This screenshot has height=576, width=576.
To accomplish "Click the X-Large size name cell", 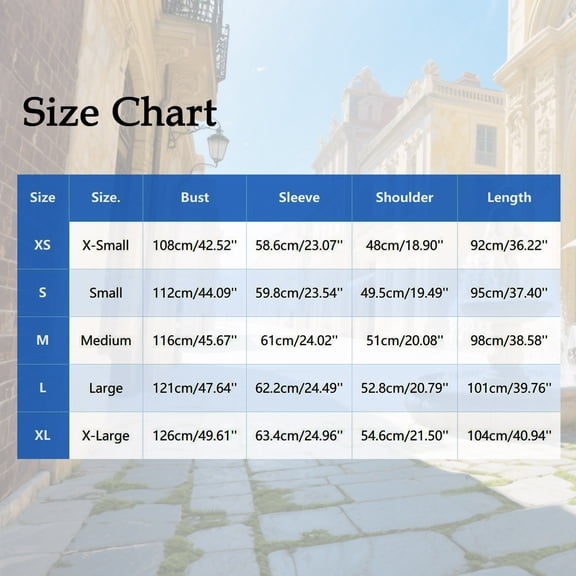I will tap(106, 436).
